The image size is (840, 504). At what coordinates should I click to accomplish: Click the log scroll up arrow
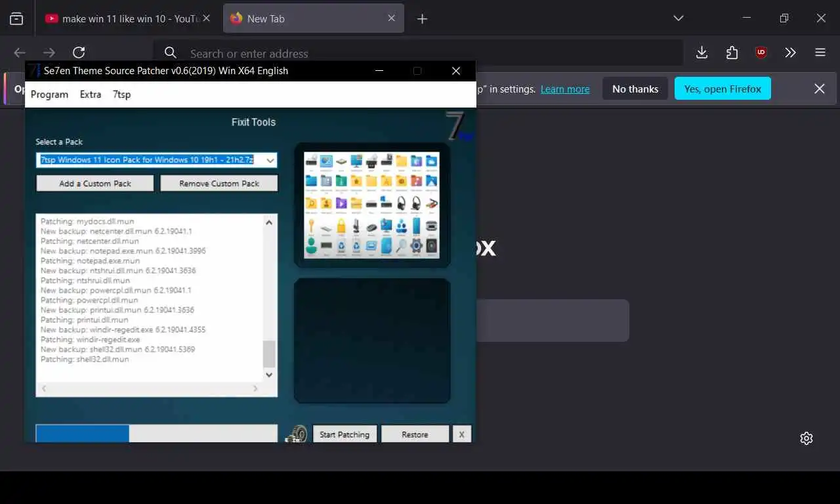point(269,222)
